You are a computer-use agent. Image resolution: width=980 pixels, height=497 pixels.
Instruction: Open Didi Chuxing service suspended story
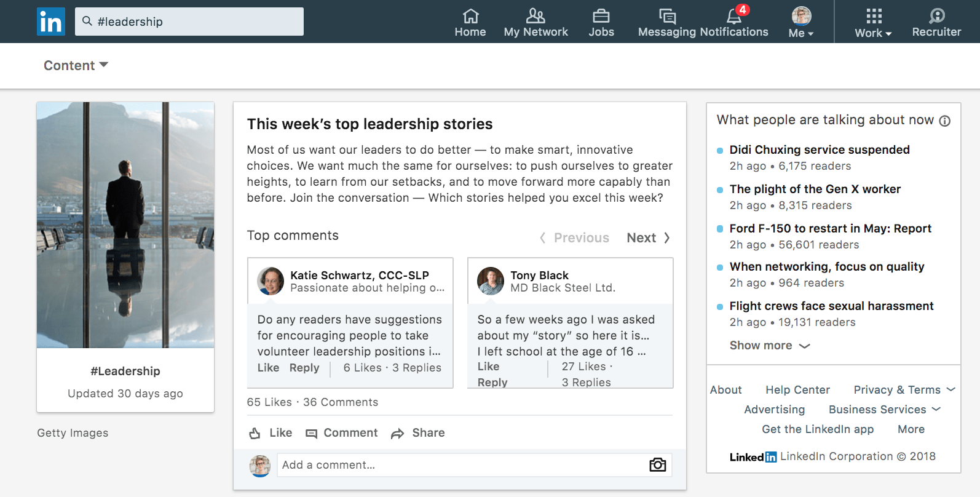820,150
